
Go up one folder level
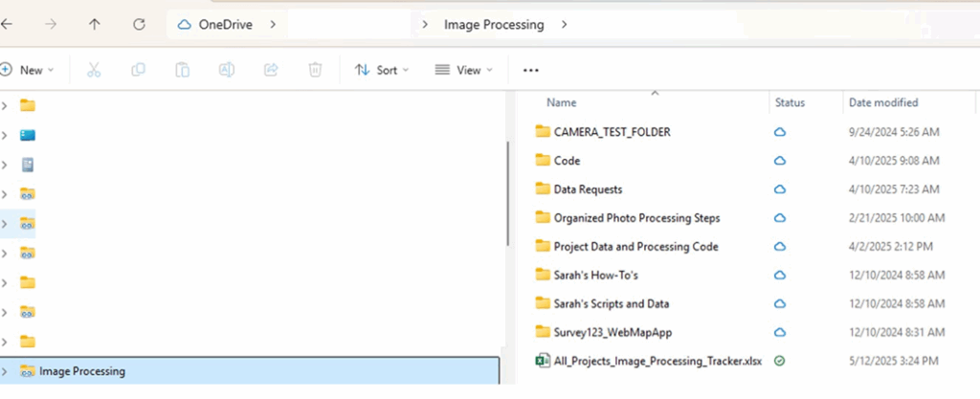tap(95, 25)
